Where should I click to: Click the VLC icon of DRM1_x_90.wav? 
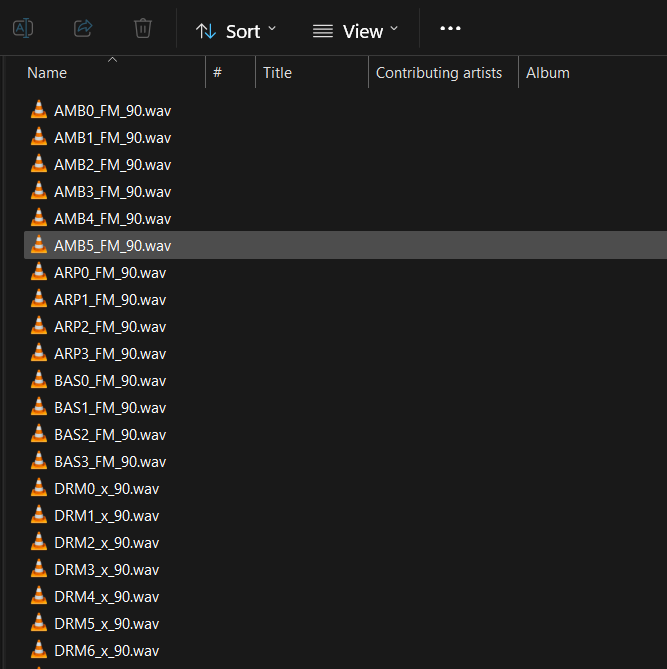click(x=39, y=514)
